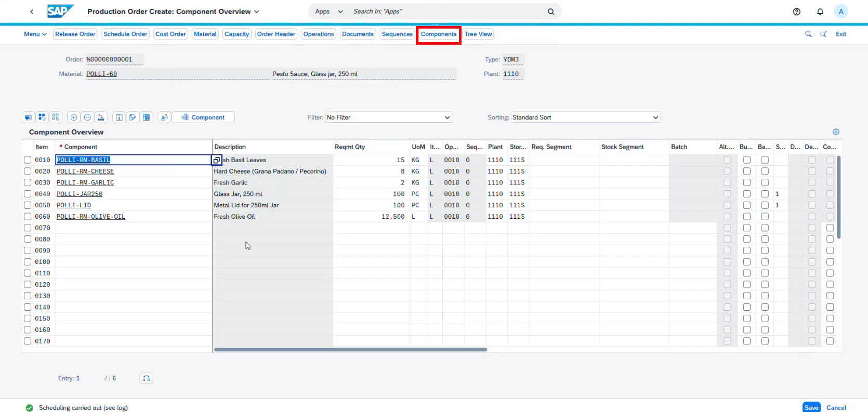Open the Order Header tab
Image resolution: width=868 pixels, height=412 pixels.
coord(276,34)
